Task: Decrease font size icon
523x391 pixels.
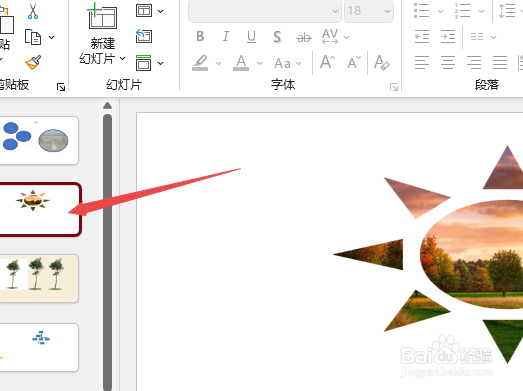Action: tap(354, 62)
